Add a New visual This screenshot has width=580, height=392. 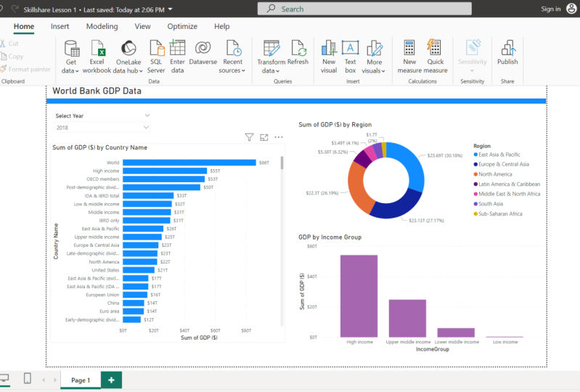pyautogui.click(x=329, y=57)
